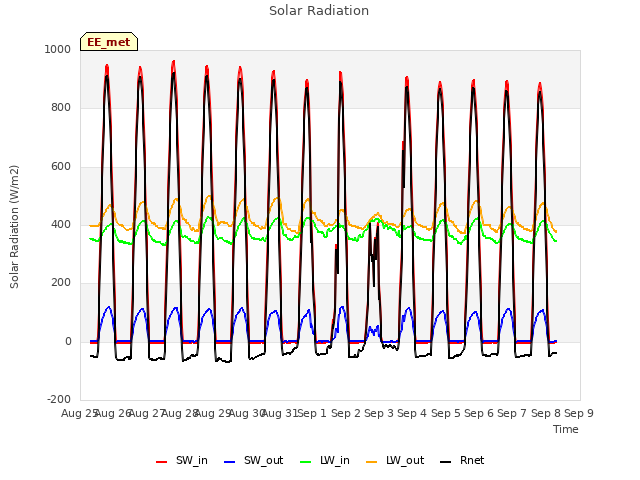
Task: Click the Rnet legend entry
Action: coord(462,460)
